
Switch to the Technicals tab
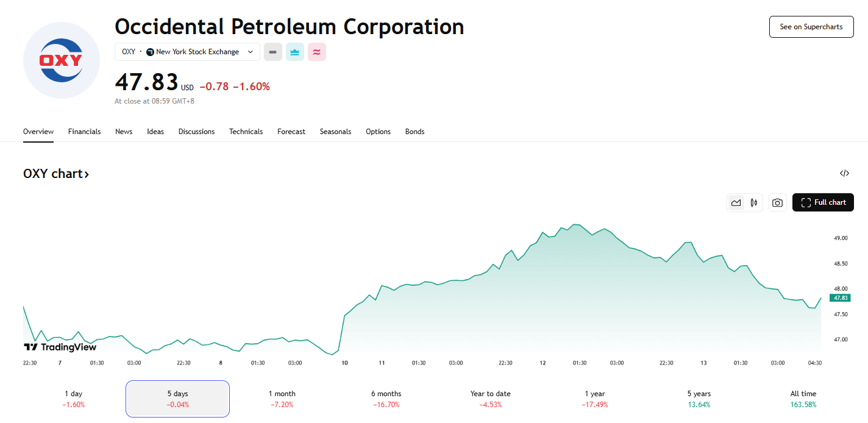click(x=246, y=132)
